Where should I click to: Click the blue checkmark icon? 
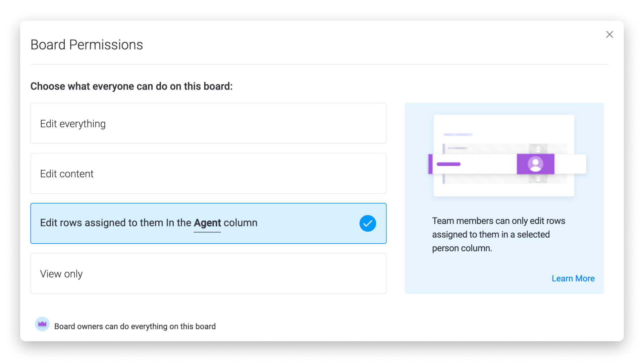[x=368, y=223]
